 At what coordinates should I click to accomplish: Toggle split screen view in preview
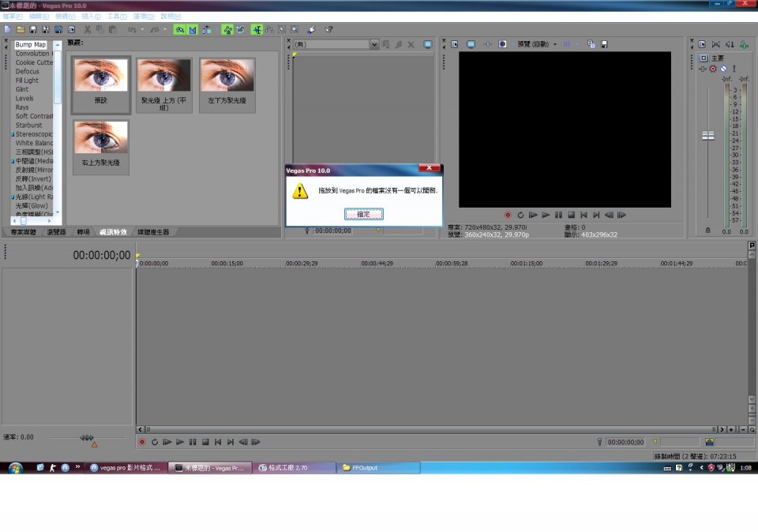(x=502, y=44)
